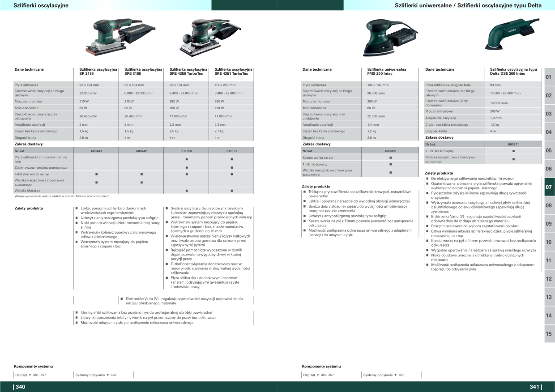Click the '26.000 /min' oscillation value

tap(376, 93)
